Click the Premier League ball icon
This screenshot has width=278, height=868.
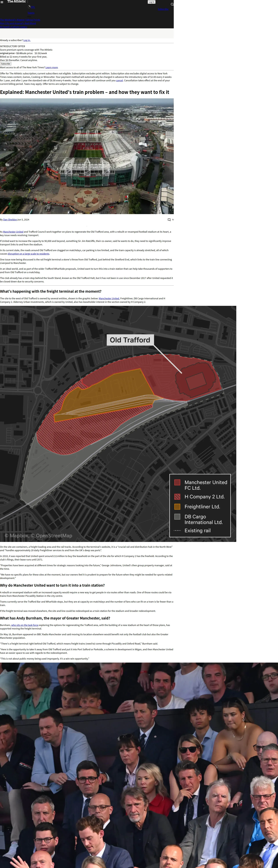[x=29, y=7]
